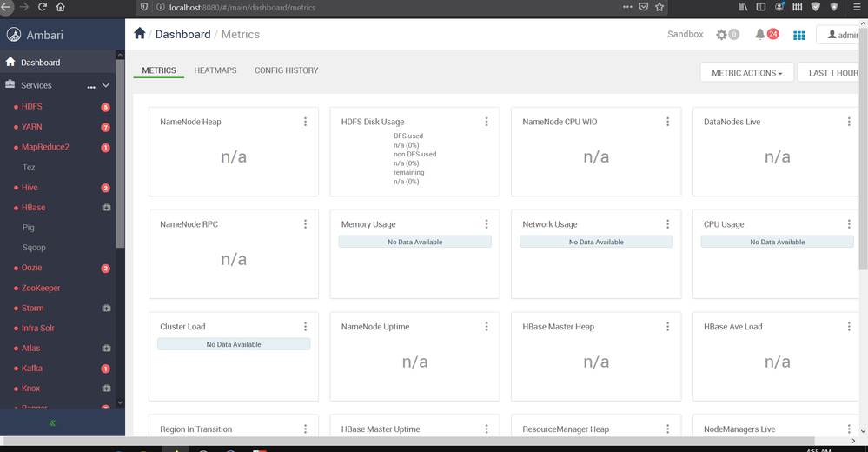Open the Atlas service
The width and height of the screenshot is (868, 452).
pos(30,348)
